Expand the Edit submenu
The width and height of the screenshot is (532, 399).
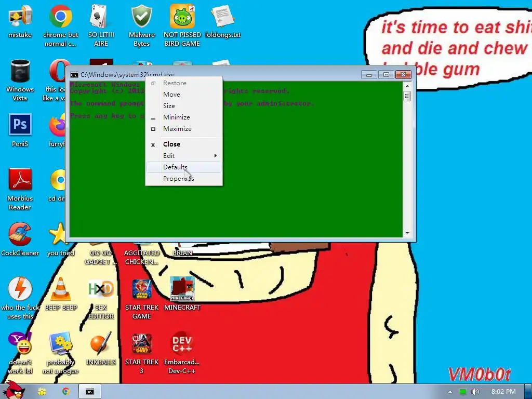pos(184,156)
